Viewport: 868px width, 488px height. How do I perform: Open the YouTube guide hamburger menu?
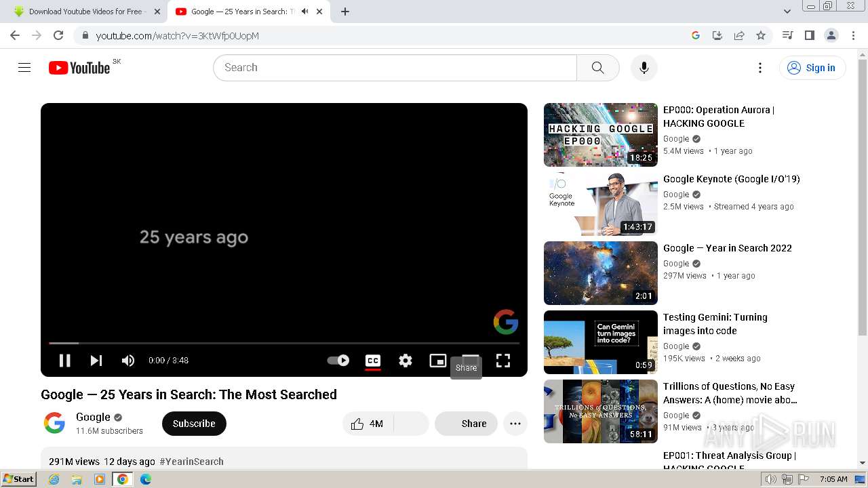pos(24,68)
